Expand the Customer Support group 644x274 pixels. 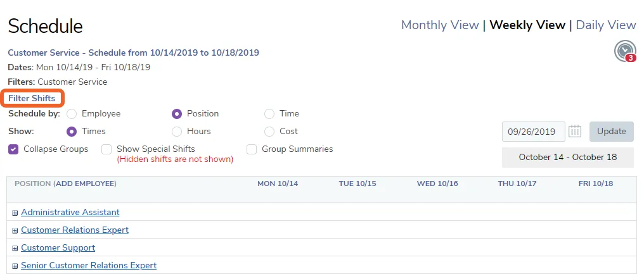pyautogui.click(x=15, y=248)
